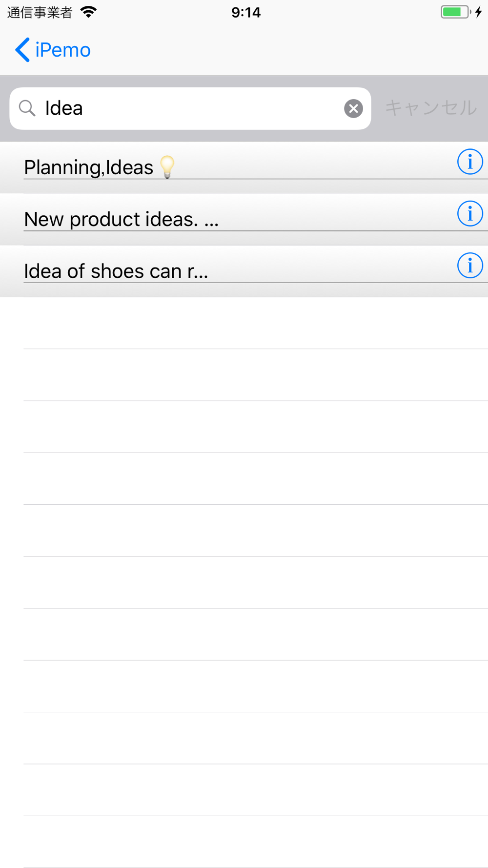Image resolution: width=488 pixels, height=868 pixels.
Task: Tap the first empty row below results
Action: pos(244,323)
